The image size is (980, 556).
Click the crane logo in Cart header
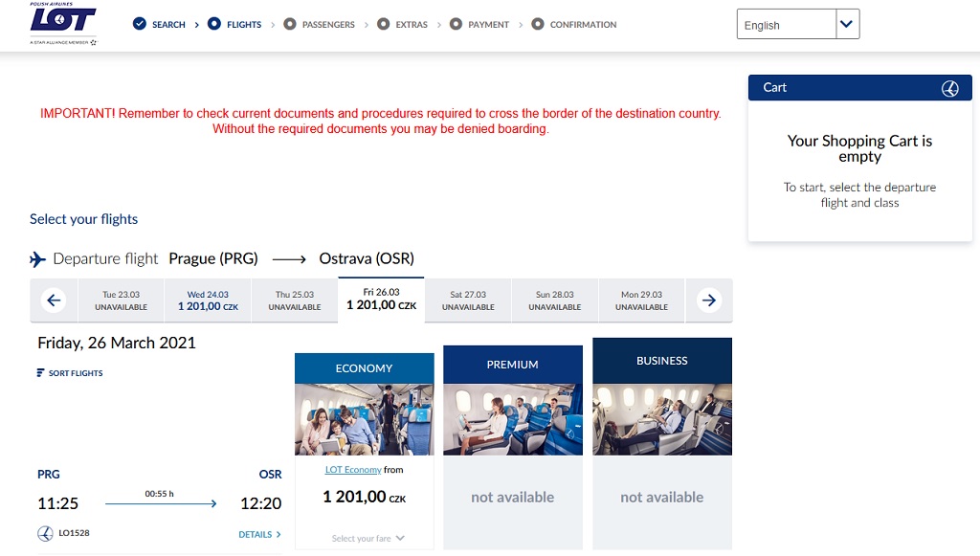coord(950,88)
